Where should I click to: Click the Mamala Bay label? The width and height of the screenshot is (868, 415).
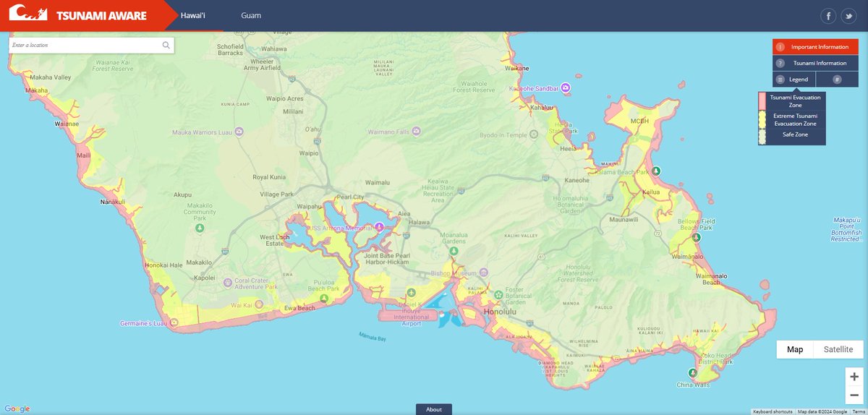tap(373, 337)
